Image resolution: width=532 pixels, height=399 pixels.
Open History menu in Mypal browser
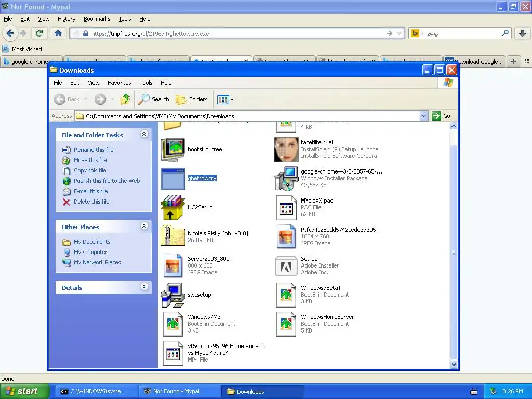[66, 19]
